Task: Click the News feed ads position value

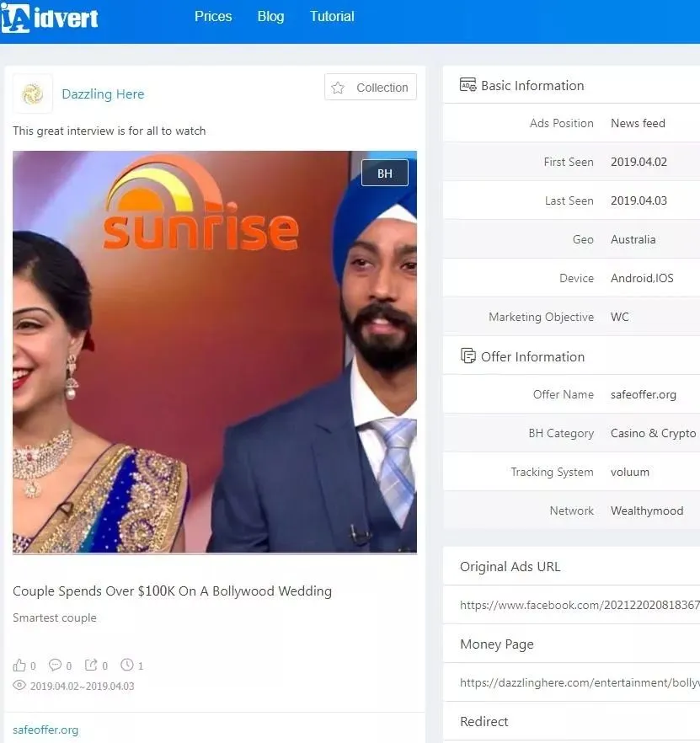Action: click(x=638, y=123)
